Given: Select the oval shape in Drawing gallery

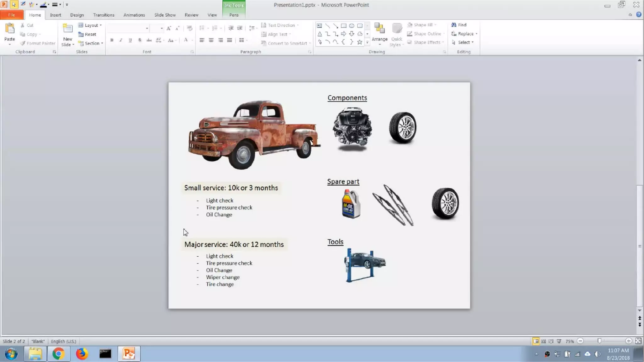Looking at the screenshot, I should click(352, 26).
